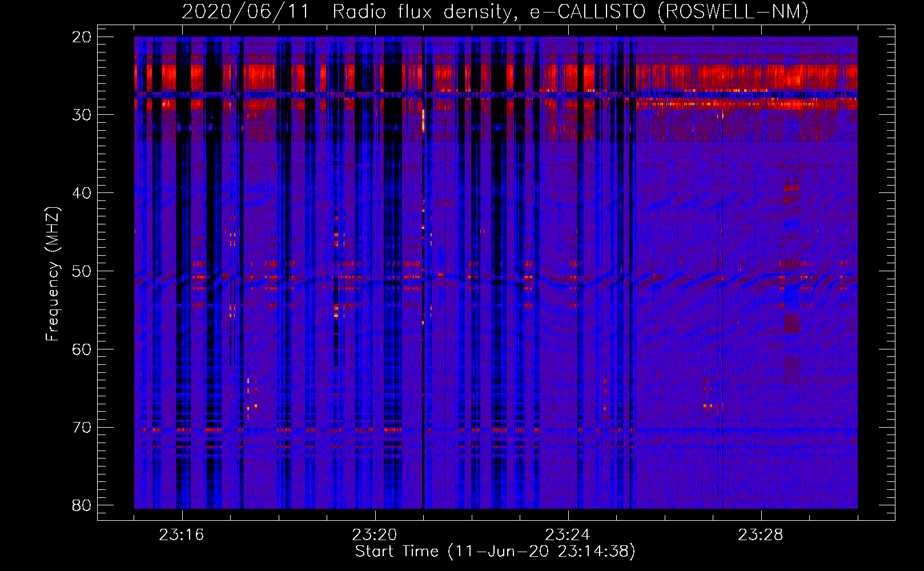Click the frequency tick label '60'
The width and height of the screenshot is (924, 571).
point(82,349)
